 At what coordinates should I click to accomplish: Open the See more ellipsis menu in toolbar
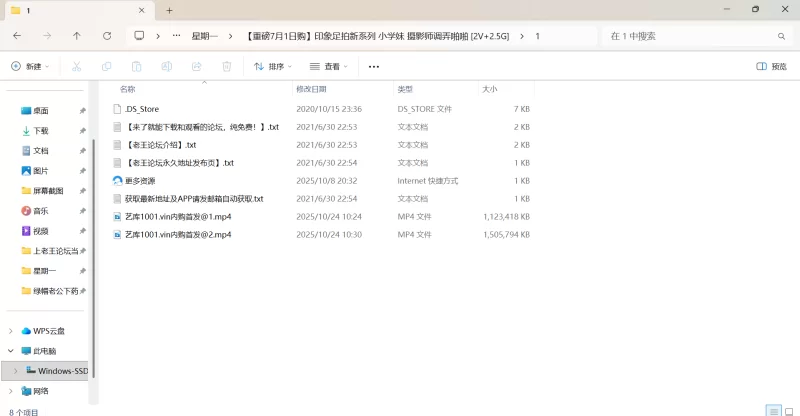[374, 67]
